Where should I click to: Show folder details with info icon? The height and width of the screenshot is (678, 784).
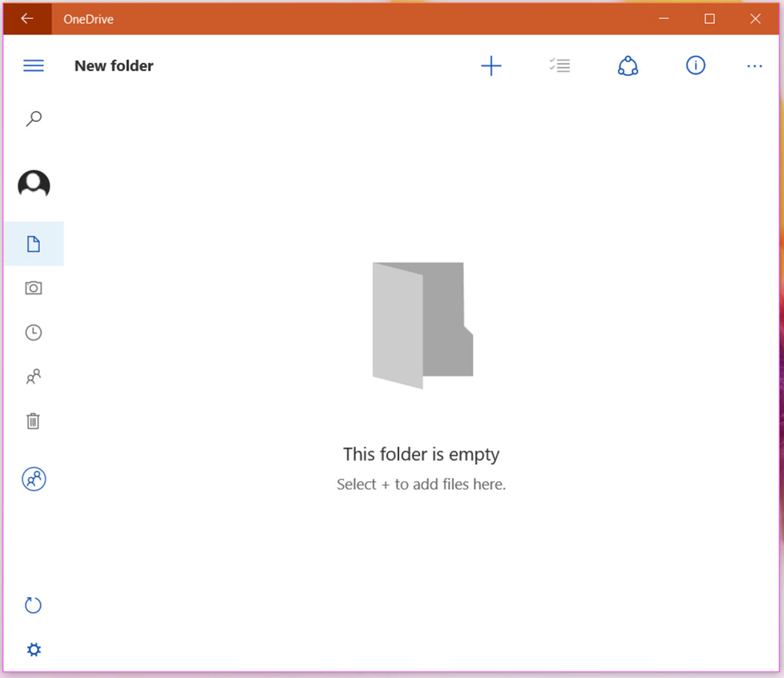(x=696, y=65)
